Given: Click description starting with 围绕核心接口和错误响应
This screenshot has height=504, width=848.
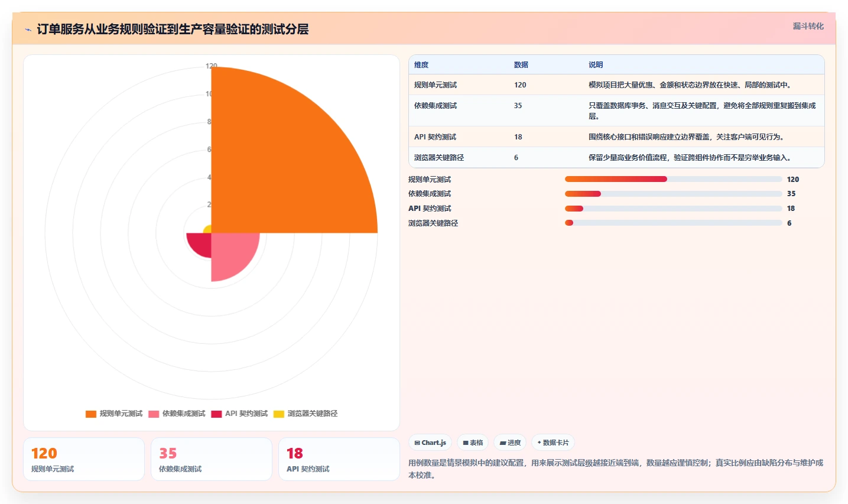Looking at the screenshot, I should point(686,137).
